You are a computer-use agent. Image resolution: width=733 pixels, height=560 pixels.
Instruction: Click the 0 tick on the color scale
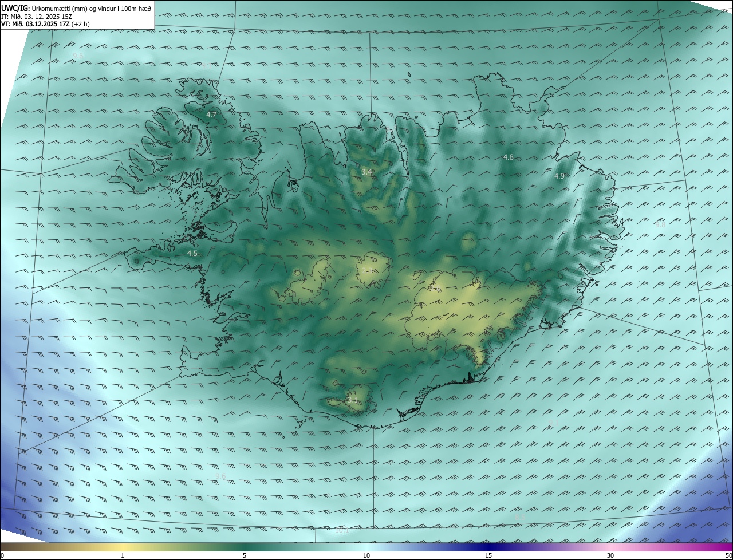click(x=2, y=555)
